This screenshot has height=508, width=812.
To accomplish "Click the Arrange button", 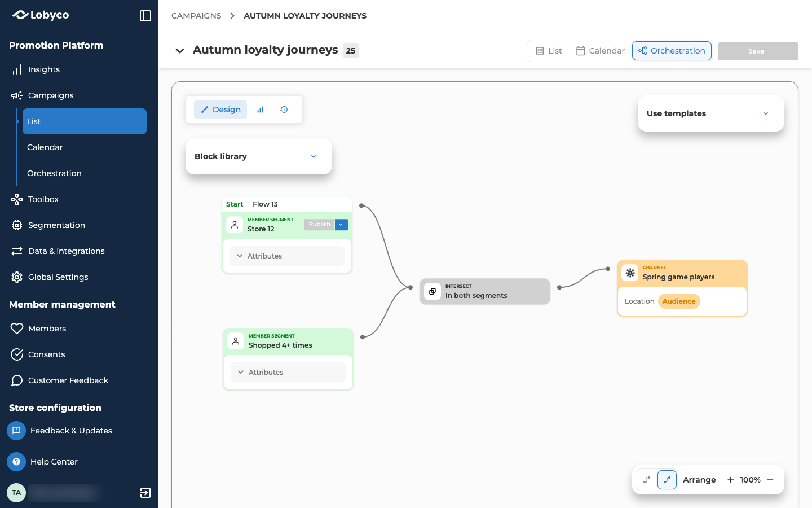I will point(699,480).
